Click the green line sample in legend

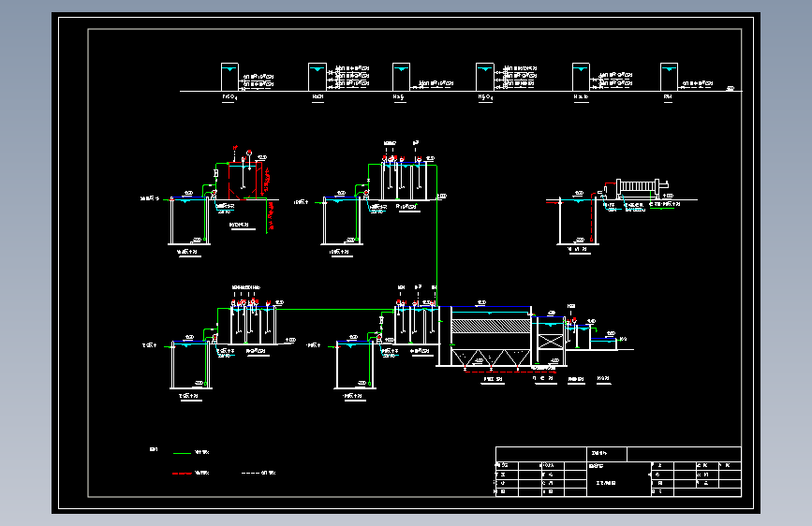[182, 453]
